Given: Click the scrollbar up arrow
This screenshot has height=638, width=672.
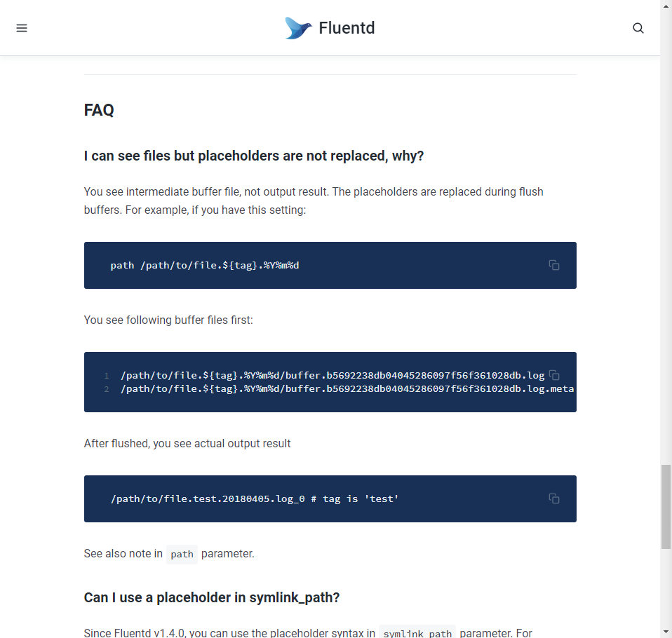Looking at the screenshot, I should click(666, 6).
